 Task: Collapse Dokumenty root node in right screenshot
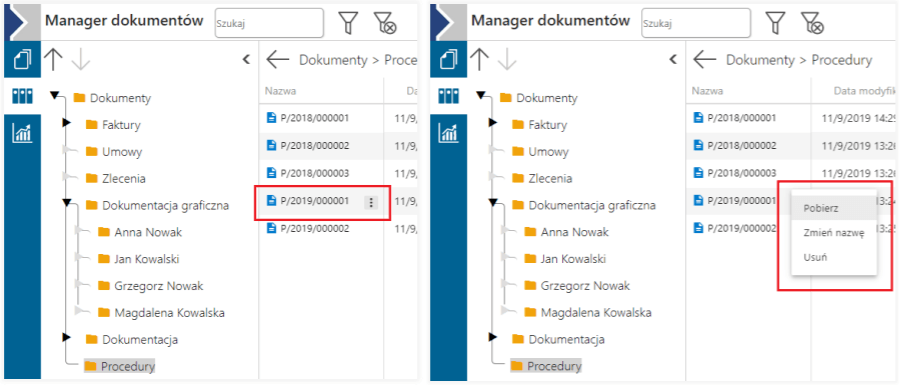[481, 95]
